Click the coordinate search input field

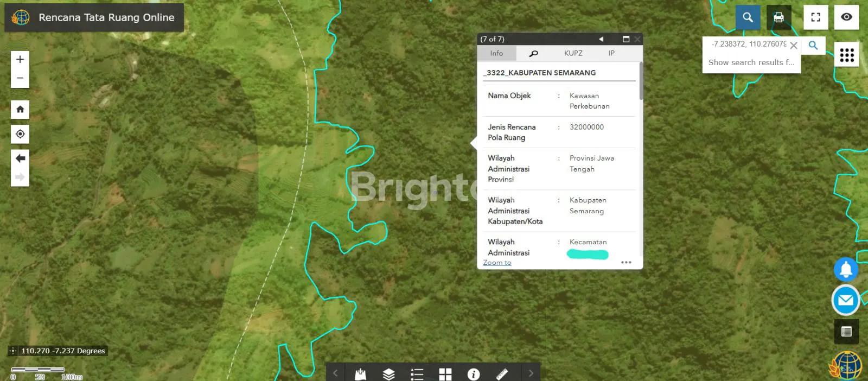(749, 45)
